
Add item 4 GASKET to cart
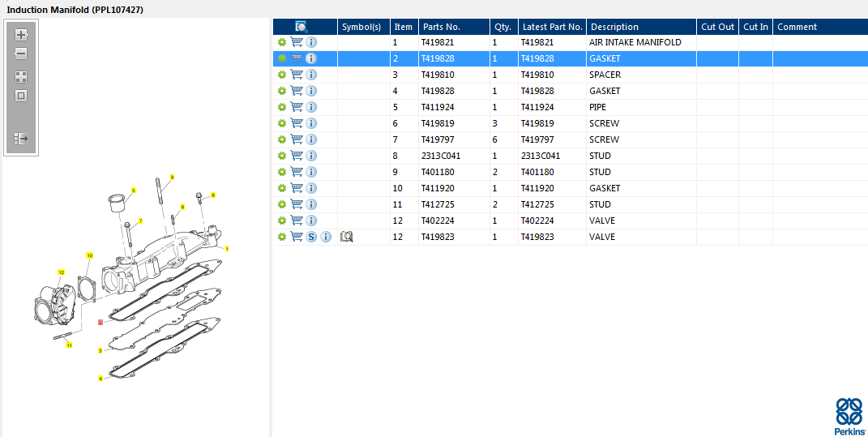(297, 91)
